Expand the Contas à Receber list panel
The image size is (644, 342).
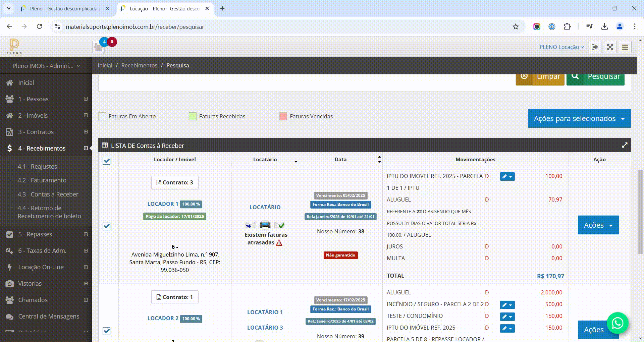[x=625, y=145]
